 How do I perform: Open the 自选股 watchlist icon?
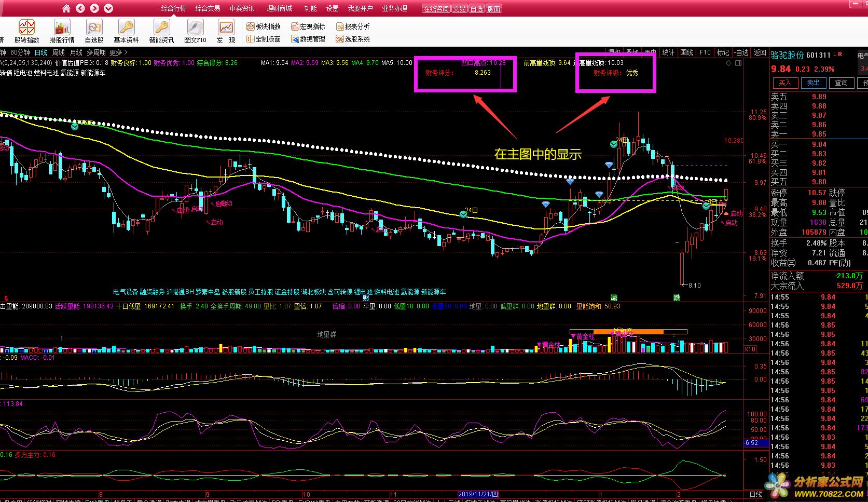point(94,31)
